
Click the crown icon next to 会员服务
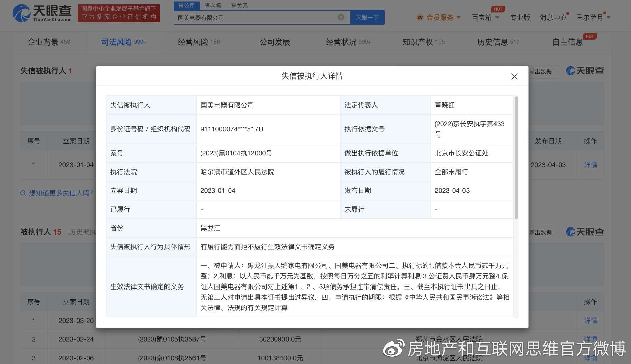420,17
